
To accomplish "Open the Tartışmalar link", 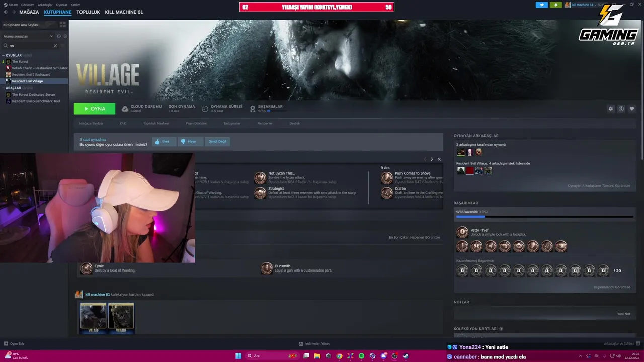I will pyautogui.click(x=232, y=123).
